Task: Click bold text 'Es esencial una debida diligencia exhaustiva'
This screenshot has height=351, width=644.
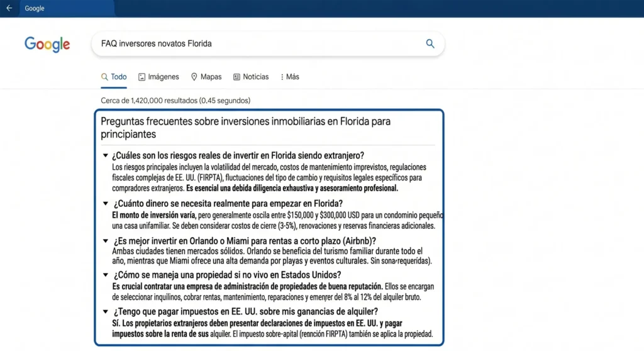Action: [292, 188]
